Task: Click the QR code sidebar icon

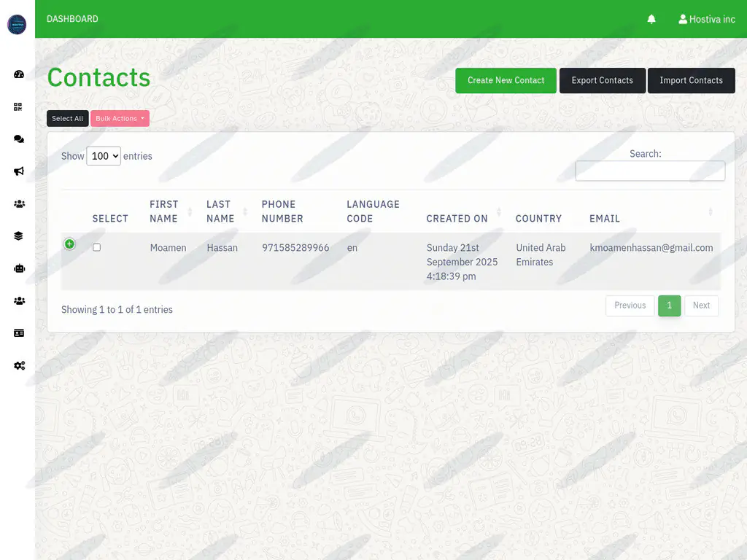Action: pos(19,106)
